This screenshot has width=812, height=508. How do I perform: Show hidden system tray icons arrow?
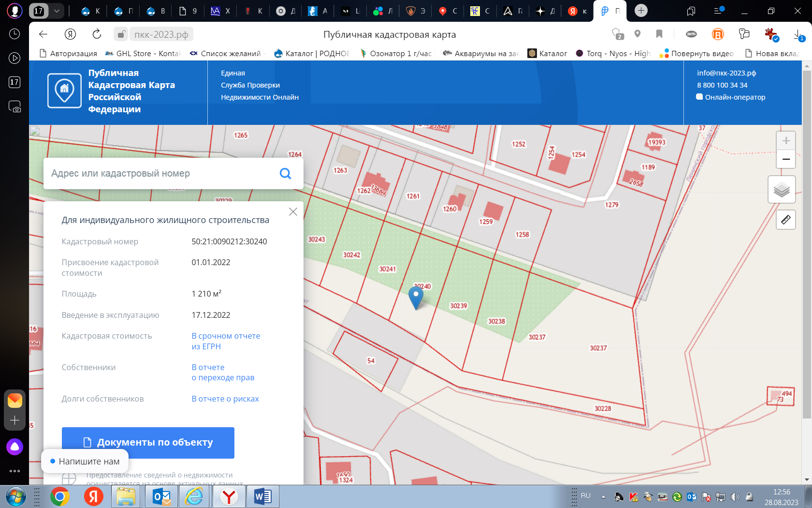click(x=603, y=496)
